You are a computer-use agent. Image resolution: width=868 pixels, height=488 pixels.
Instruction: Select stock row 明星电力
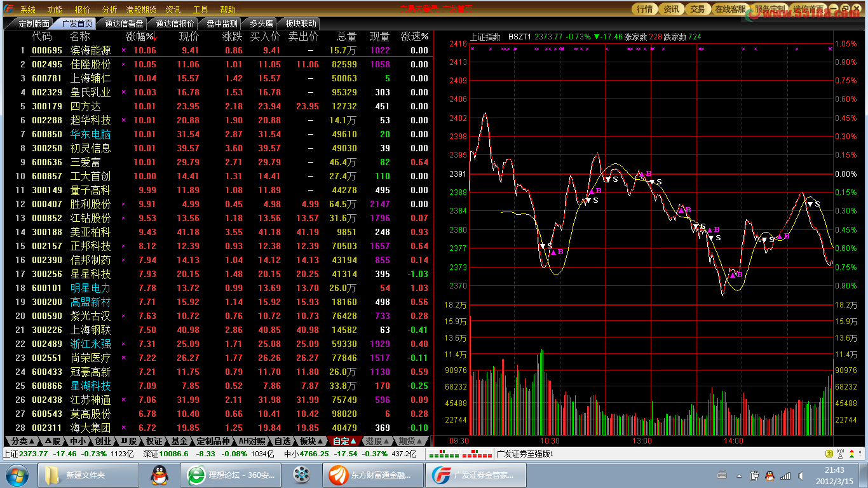click(218, 288)
